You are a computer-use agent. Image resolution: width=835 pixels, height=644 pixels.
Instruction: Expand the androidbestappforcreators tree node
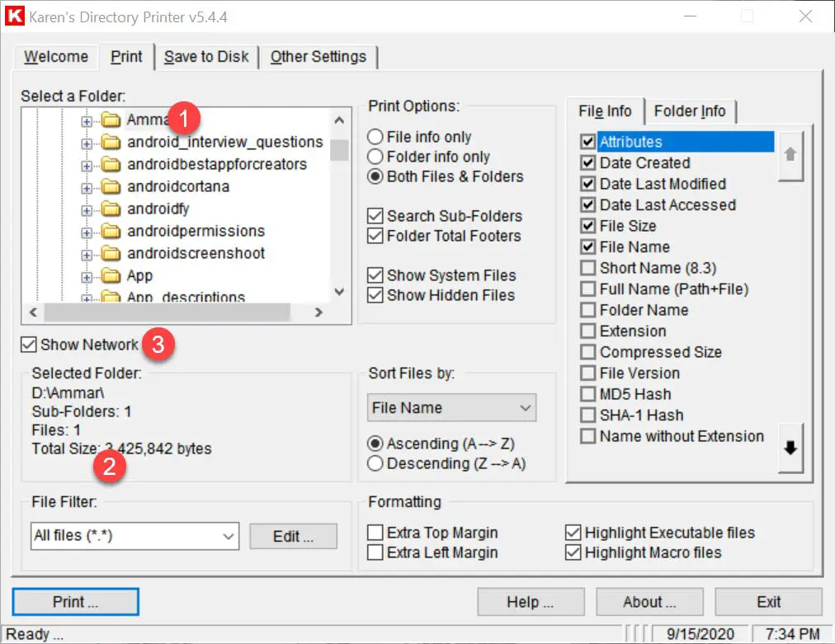pyautogui.click(x=87, y=166)
